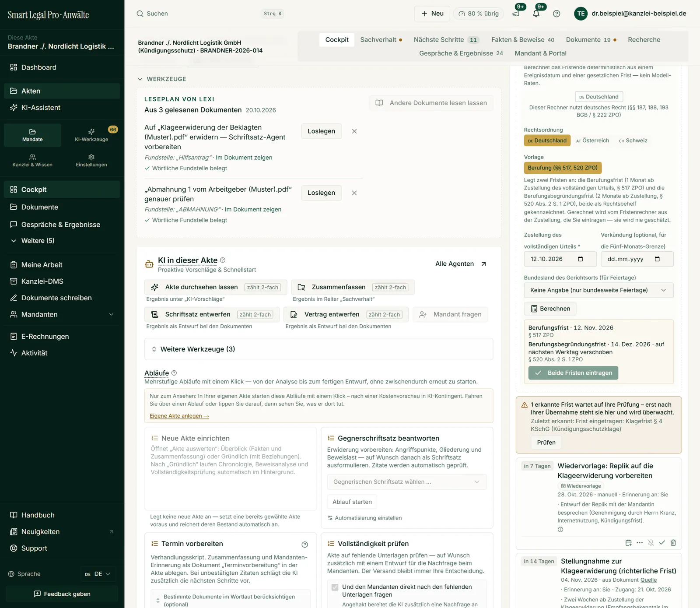Tick the Mandanten direkt fragen checkbox
Viewport: 700px width, 608px height.
tap(335, 587)
